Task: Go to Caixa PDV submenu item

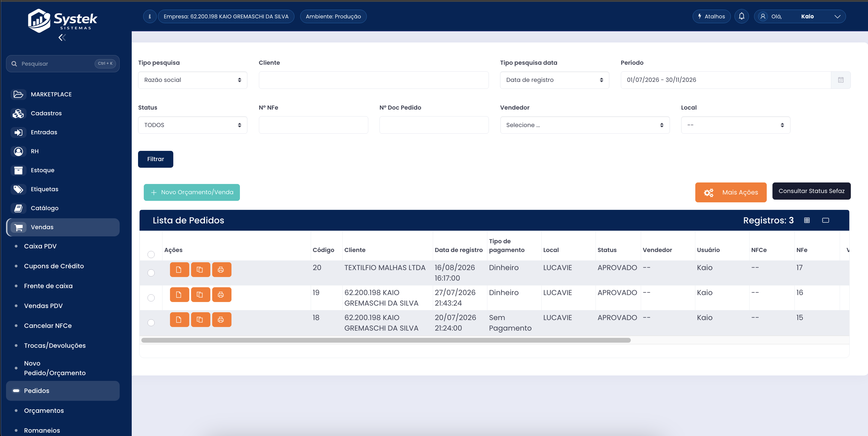Action: 40,246
